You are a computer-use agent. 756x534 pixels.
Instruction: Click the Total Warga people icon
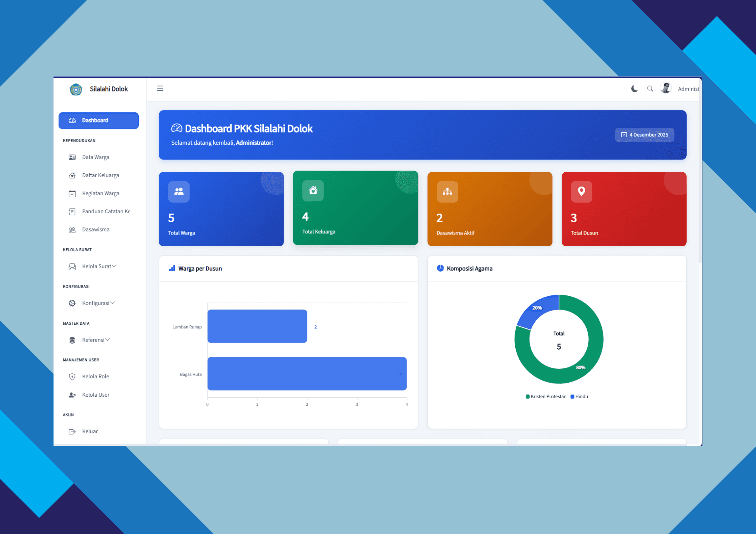179,191
